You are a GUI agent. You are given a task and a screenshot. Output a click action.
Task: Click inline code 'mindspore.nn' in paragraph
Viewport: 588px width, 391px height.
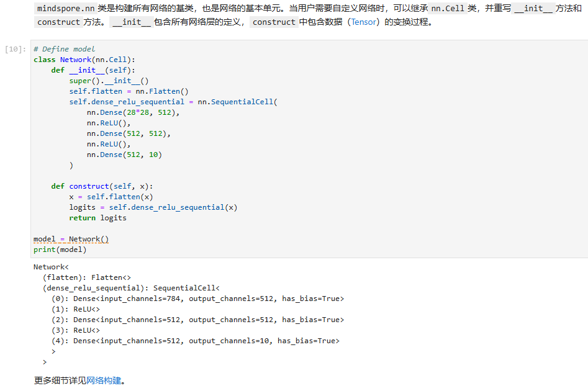tap(66, 8)
